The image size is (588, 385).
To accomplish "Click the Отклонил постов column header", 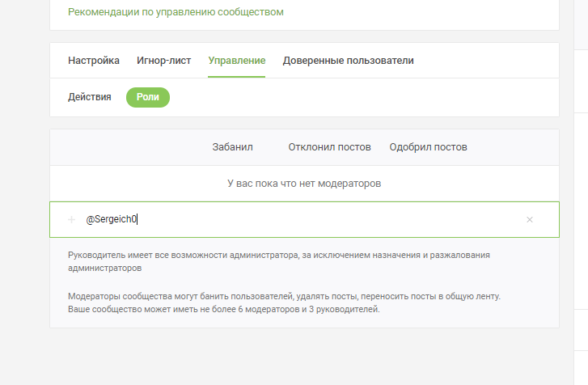I will point(329,147).
